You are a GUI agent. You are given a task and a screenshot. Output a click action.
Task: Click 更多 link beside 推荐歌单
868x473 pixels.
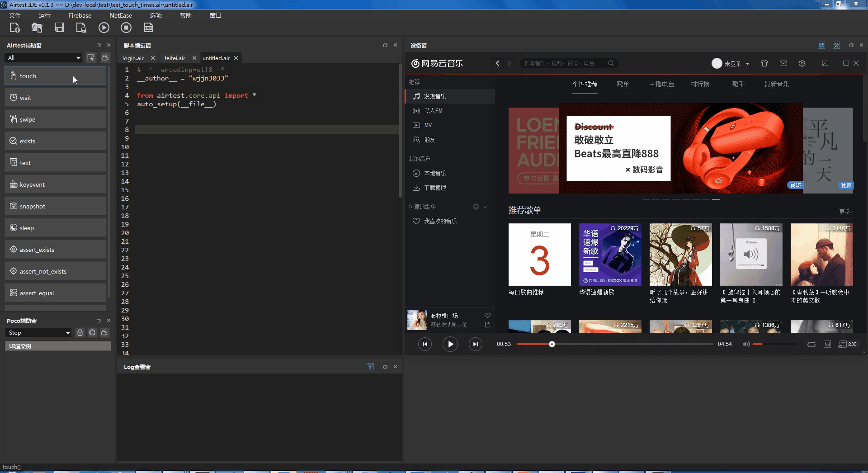pos(846,212)
